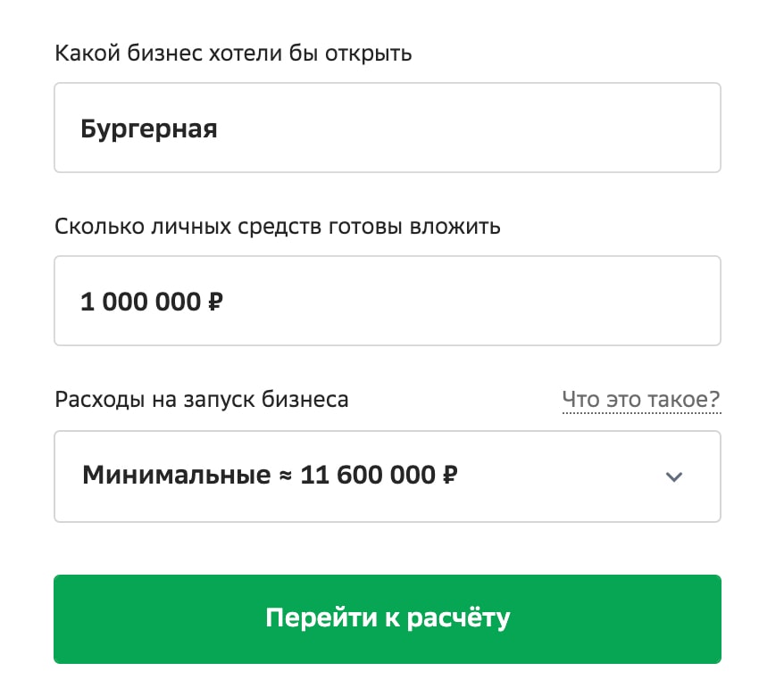The image size is (784, 696).
Task: Click the label Какой бизнес хотели бы открыть
Action: coord(233,54)
